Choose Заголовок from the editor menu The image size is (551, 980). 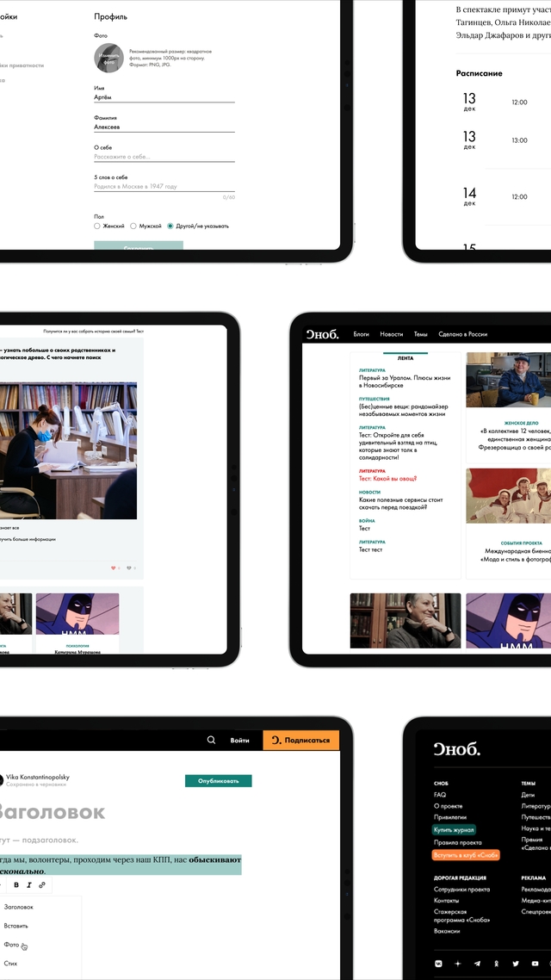19,907
